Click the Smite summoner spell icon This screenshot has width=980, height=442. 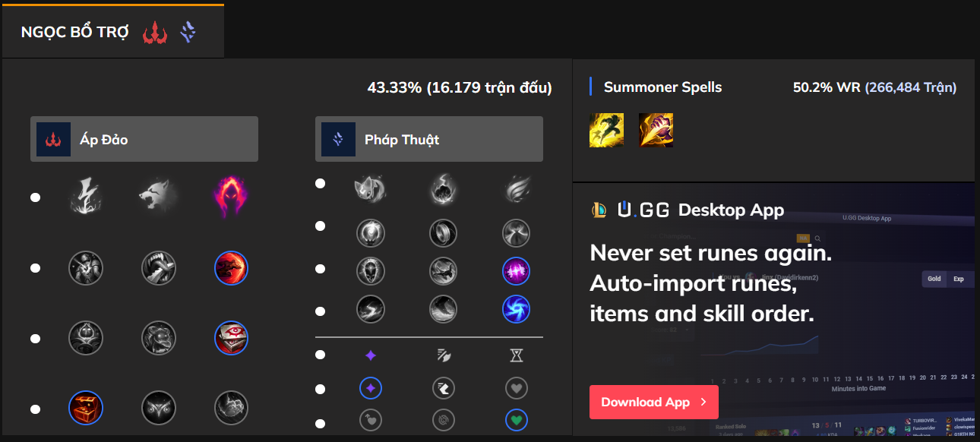(x=656, y=130)
